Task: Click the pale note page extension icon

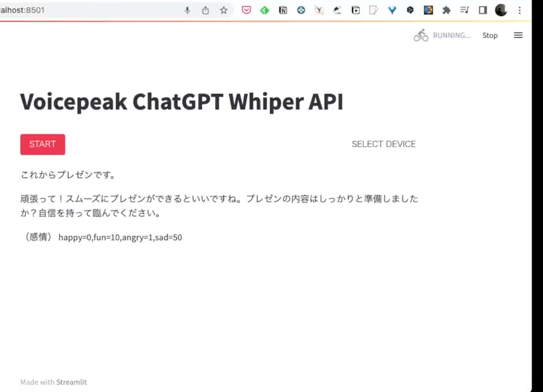Action: coord(373,10)
